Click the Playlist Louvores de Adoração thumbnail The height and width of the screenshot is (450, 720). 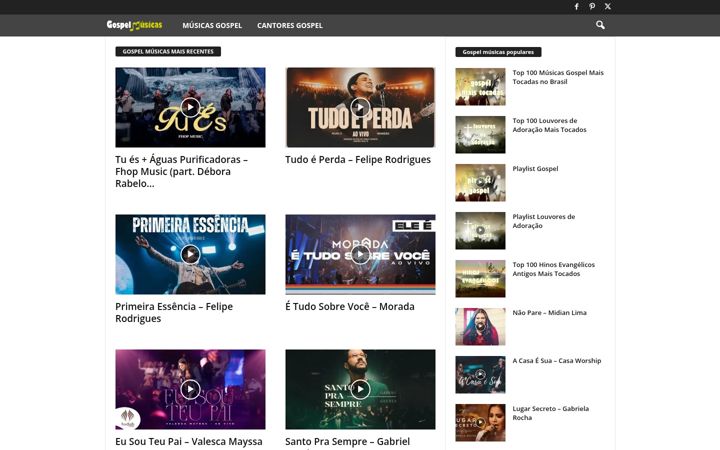point(480,231)
